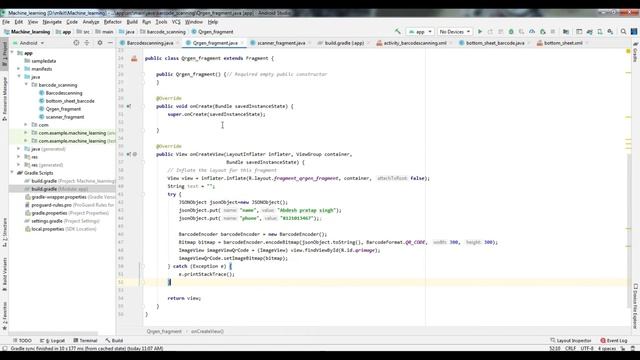
Task: Open the app run configuration dropdown
Action: [420, 31]
